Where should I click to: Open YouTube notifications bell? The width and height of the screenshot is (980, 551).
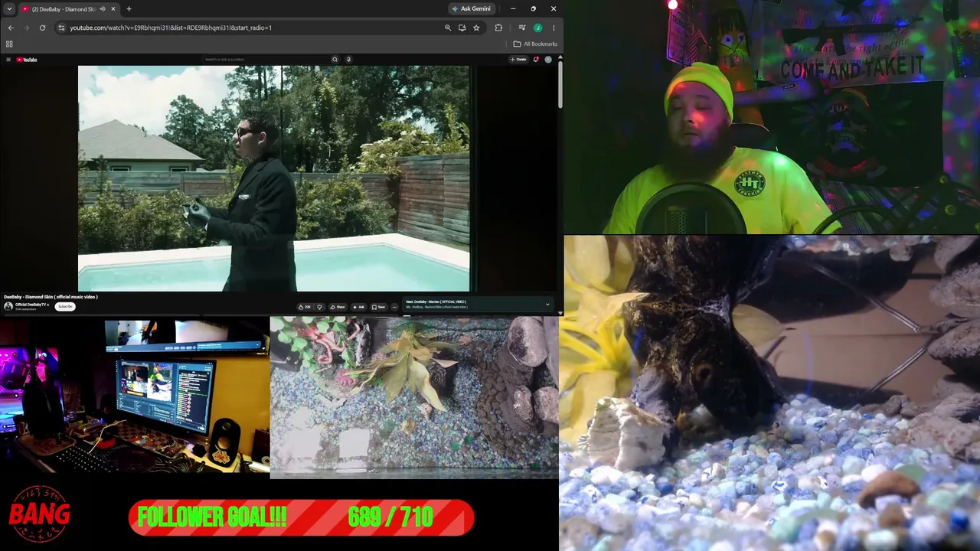pos(536,60)
